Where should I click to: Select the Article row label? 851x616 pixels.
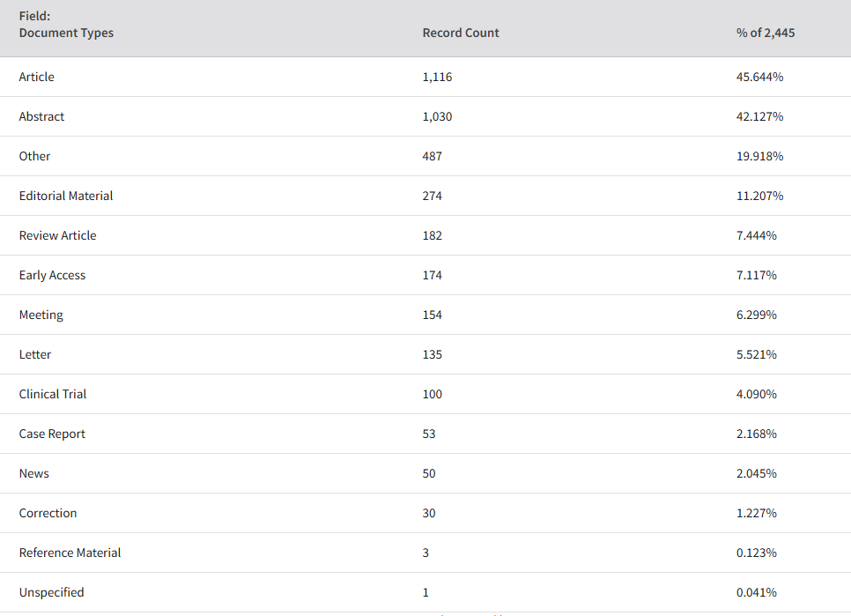[36, 77]
